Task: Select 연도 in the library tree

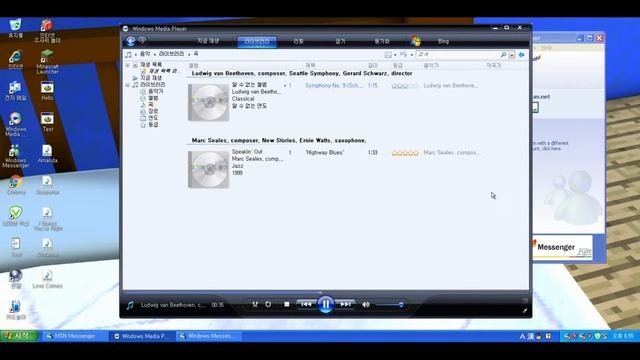Action: click(x=153, y=118)
